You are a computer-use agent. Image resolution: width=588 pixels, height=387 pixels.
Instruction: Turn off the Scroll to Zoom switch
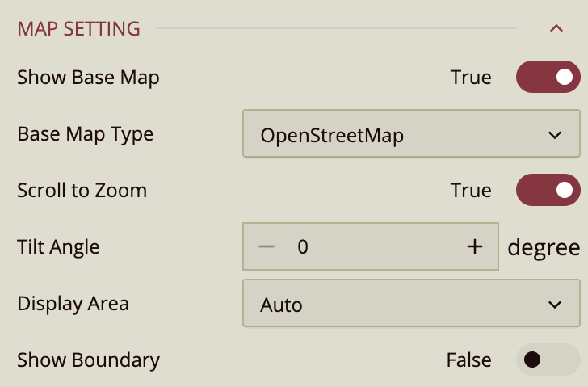(548, 191)
